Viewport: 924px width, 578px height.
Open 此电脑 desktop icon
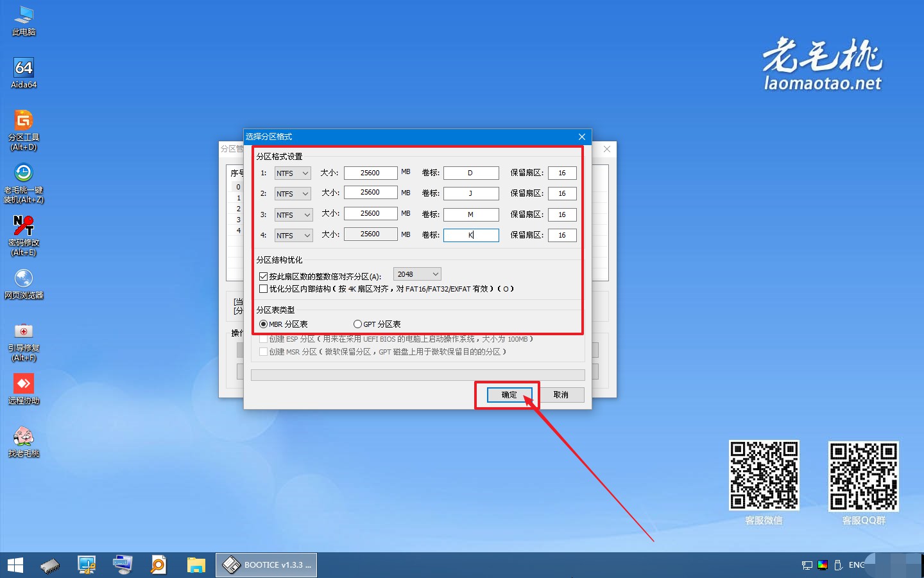point(24,21)
